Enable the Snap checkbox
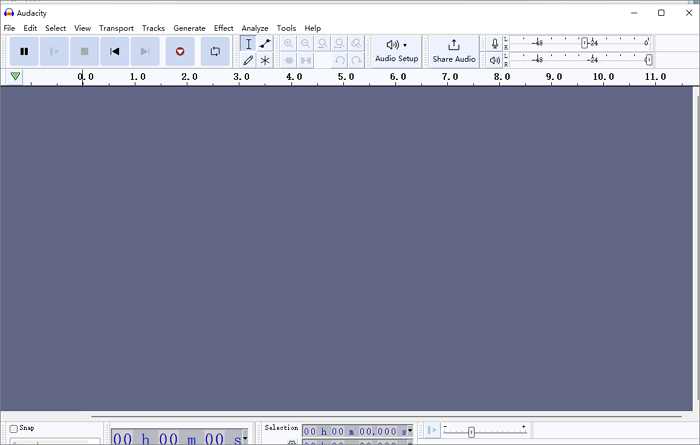The width and height of the screenshot is (700, 445). pyautogui.click(x=14, y=429)
